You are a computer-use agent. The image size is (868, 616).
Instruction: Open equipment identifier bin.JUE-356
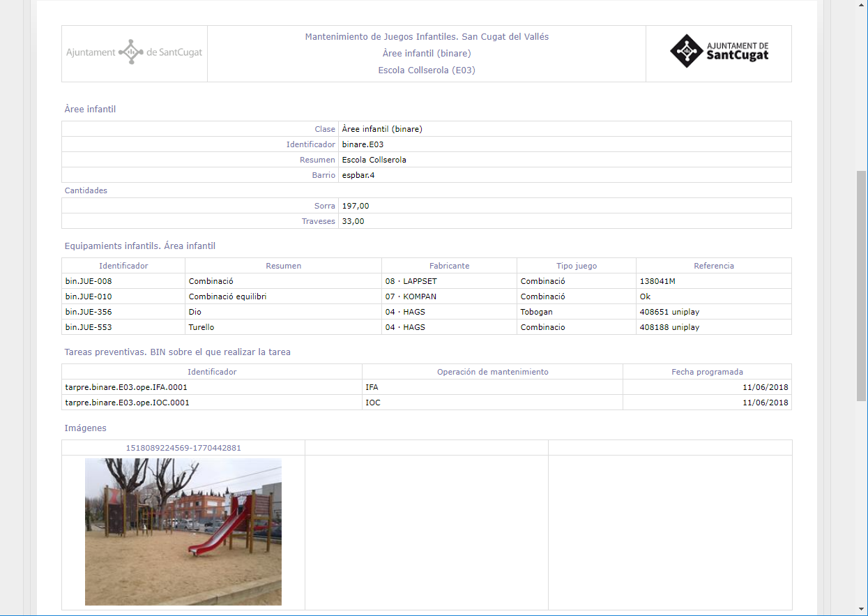[89, 312]
